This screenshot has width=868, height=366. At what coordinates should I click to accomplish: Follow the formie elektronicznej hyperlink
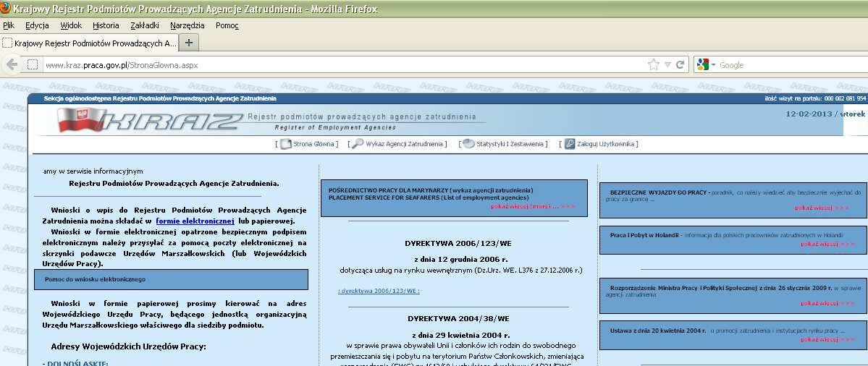(195, 221)
